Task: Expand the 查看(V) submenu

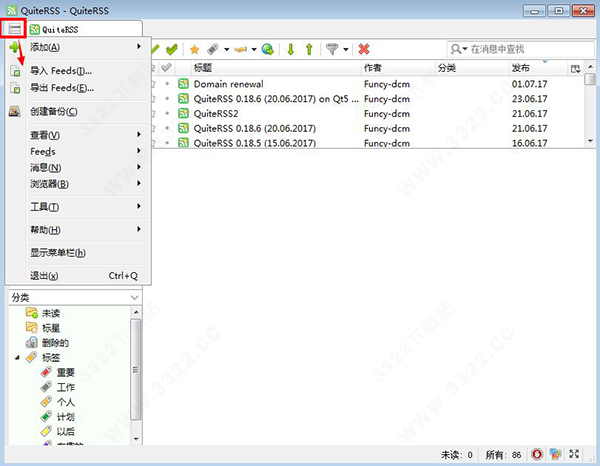Action: click(x=88, y=135)
